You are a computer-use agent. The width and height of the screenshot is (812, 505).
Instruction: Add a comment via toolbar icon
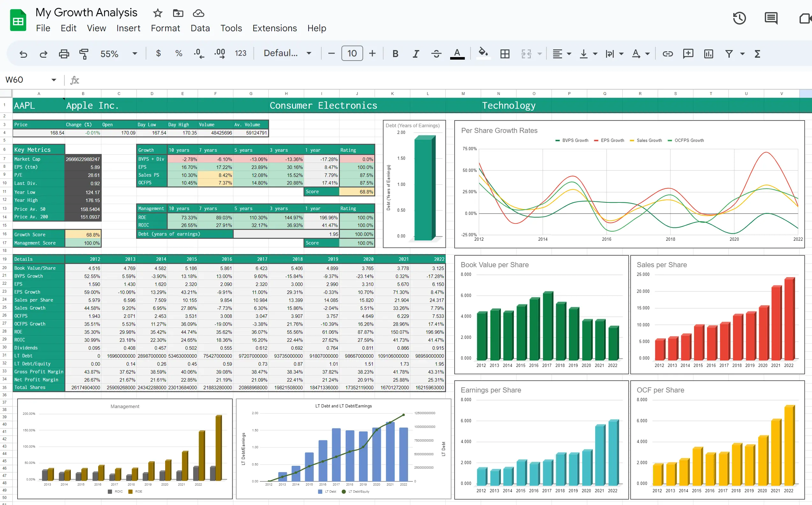pyautogui.click(x=688, y=54)
